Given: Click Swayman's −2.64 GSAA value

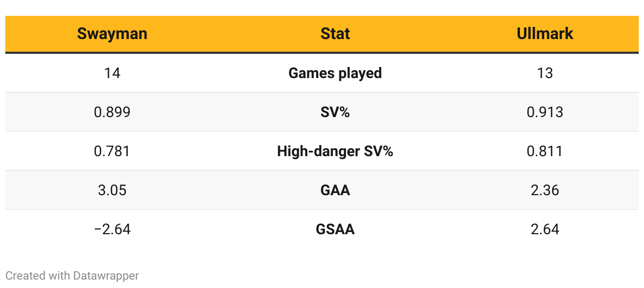Looking at the screenshot, I should [x=112, y=229].
